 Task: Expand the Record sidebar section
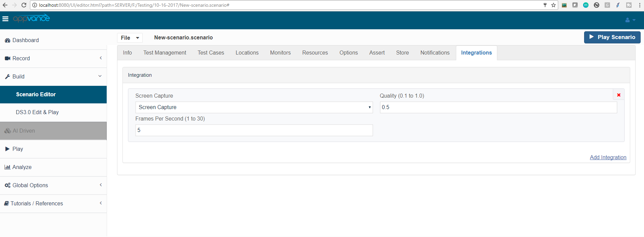click(x=53, y=59)
